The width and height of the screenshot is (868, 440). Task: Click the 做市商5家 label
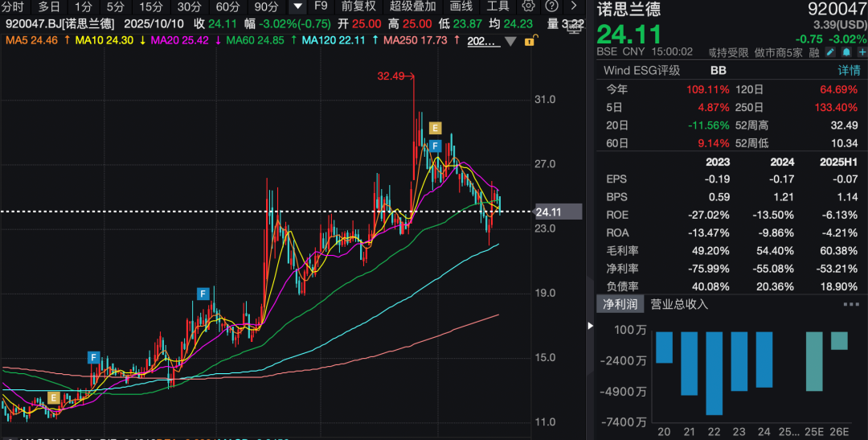coord(778,52)
